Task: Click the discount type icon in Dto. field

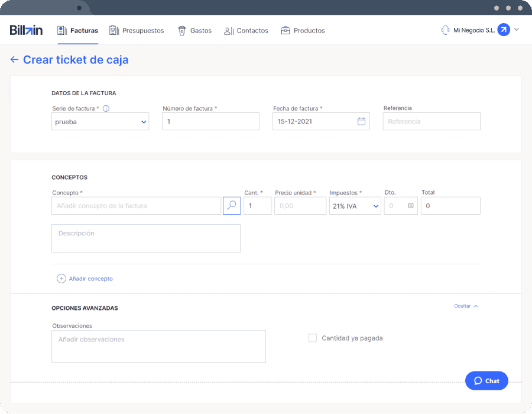Action: pyautogui.click(x=411, y=206)
